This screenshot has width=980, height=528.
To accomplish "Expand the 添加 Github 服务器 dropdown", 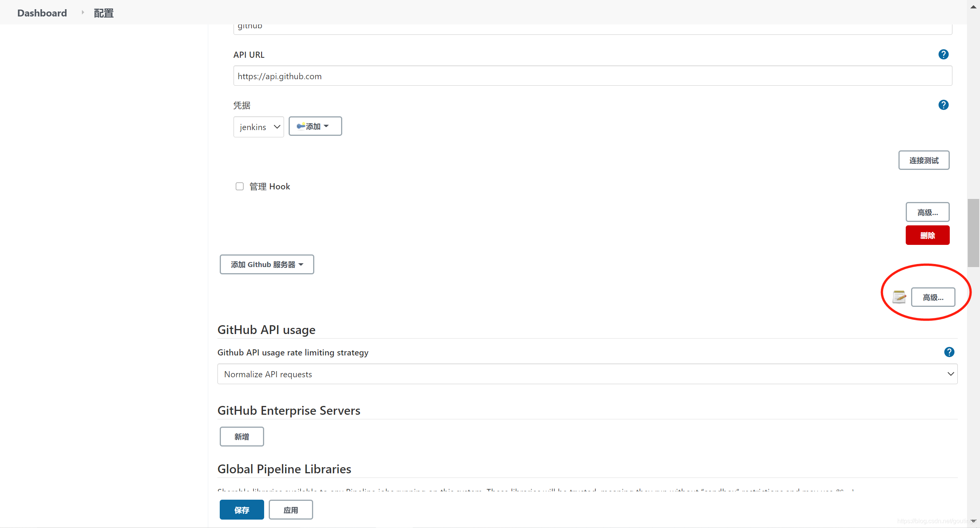I will 267,264.
